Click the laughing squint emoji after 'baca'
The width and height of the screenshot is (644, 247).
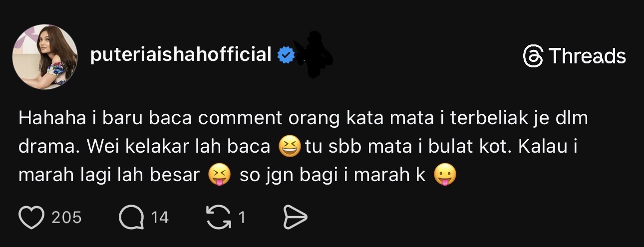point(291,147)
